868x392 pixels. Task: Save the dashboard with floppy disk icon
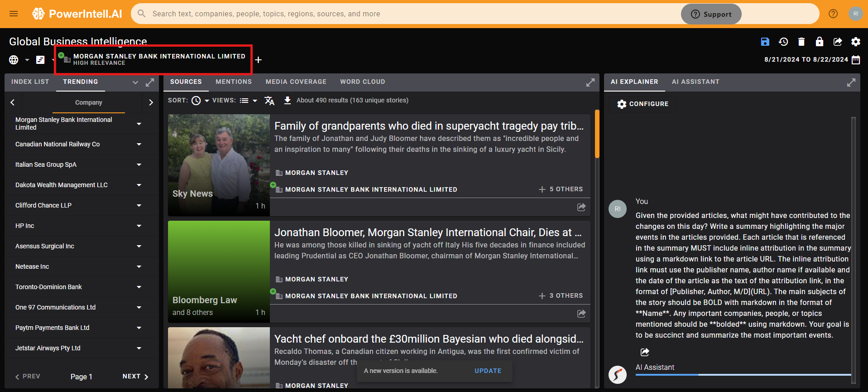coord(765,42)
